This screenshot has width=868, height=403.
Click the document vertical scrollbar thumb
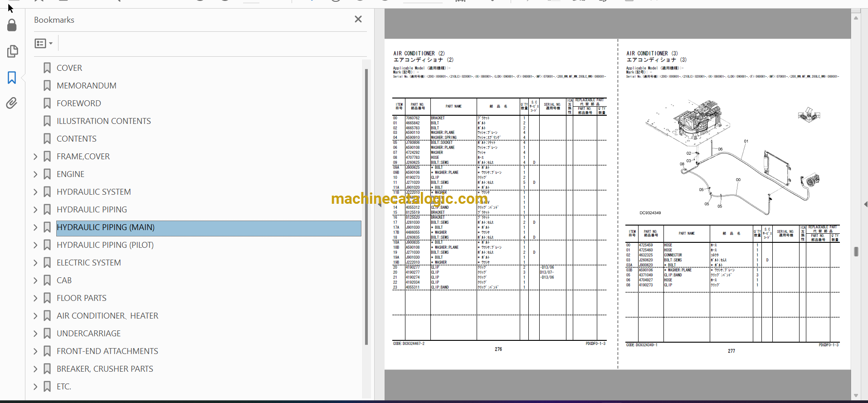coord(856,251)
